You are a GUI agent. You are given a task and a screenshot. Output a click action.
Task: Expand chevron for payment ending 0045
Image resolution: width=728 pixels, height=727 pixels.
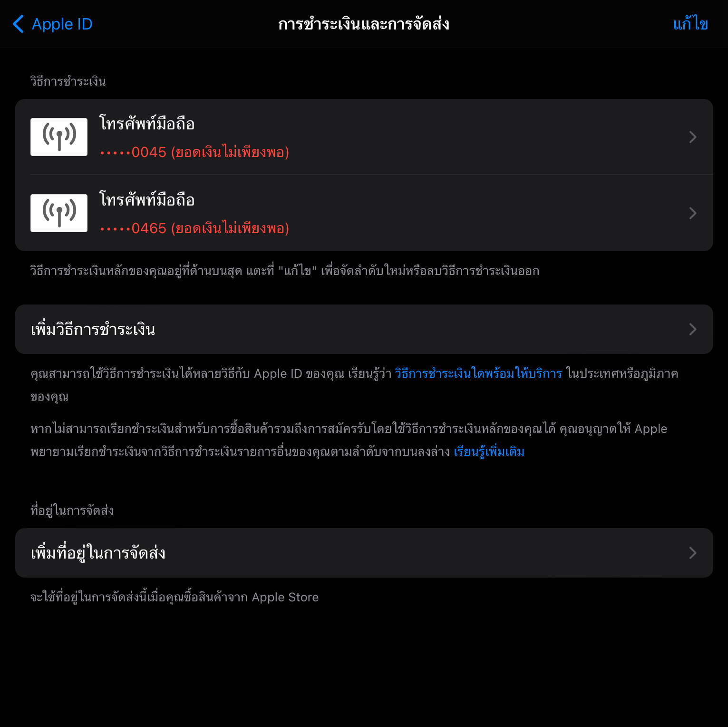[693, 137]
